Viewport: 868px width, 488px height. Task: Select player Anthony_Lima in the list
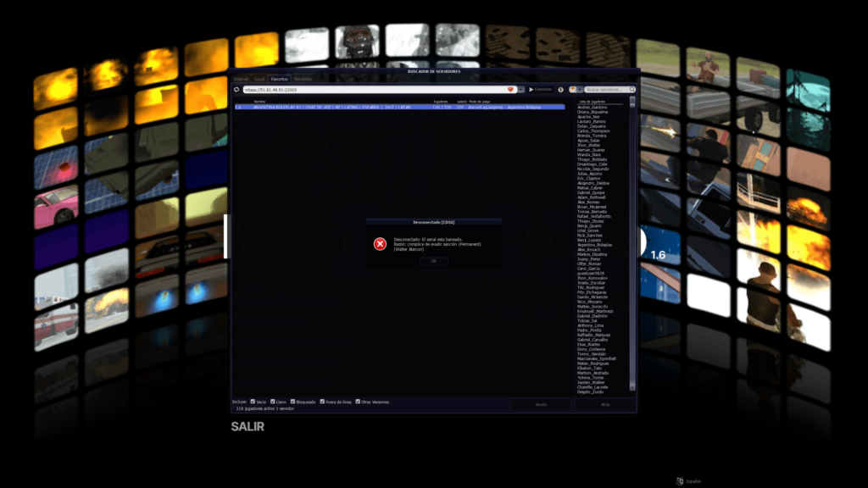tap(590, 325)
